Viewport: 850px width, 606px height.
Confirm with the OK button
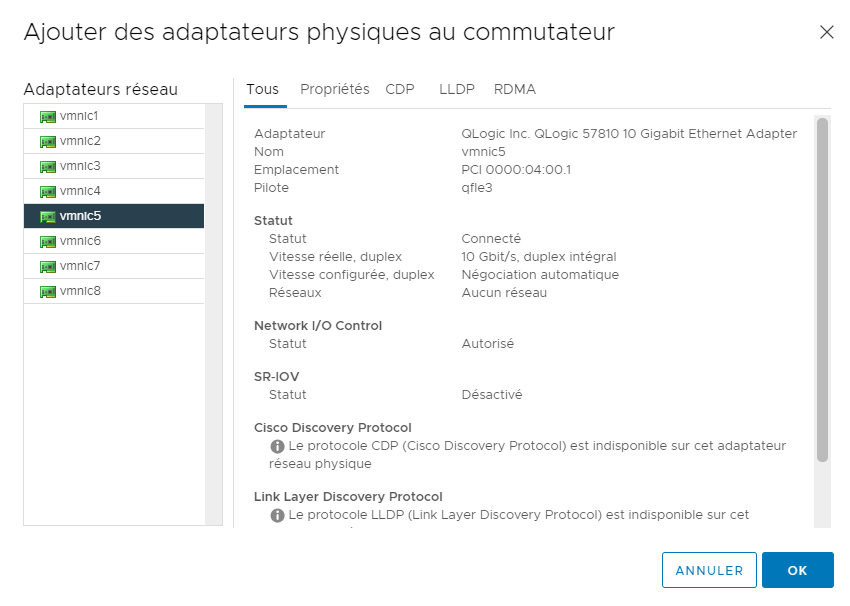coord(797,570)
